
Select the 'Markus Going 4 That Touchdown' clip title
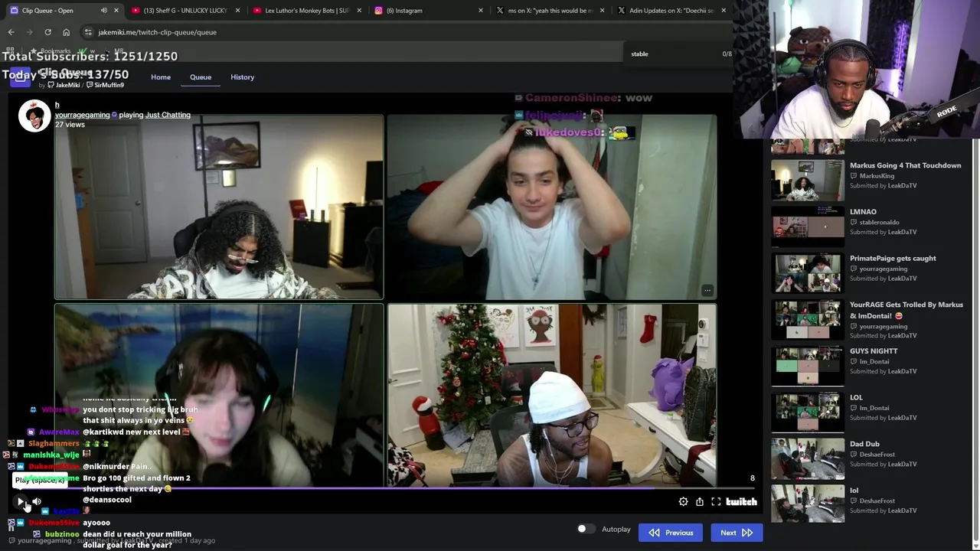[x=905, y=165]
